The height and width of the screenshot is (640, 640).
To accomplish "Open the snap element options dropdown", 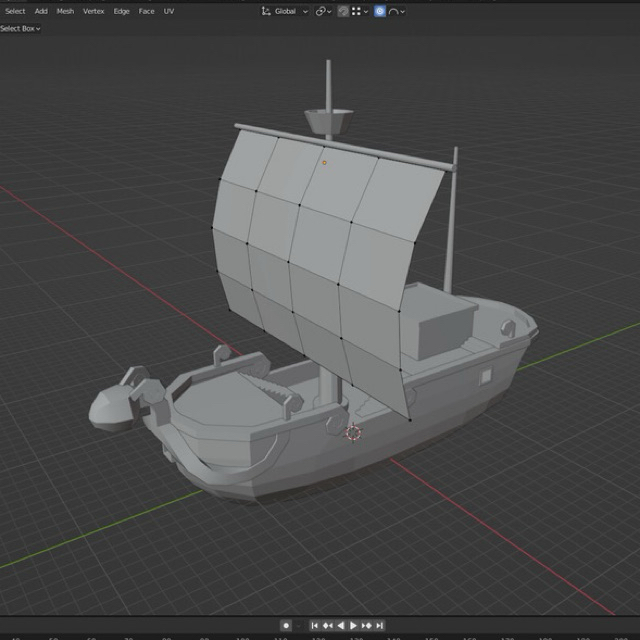I will (360, 11).
